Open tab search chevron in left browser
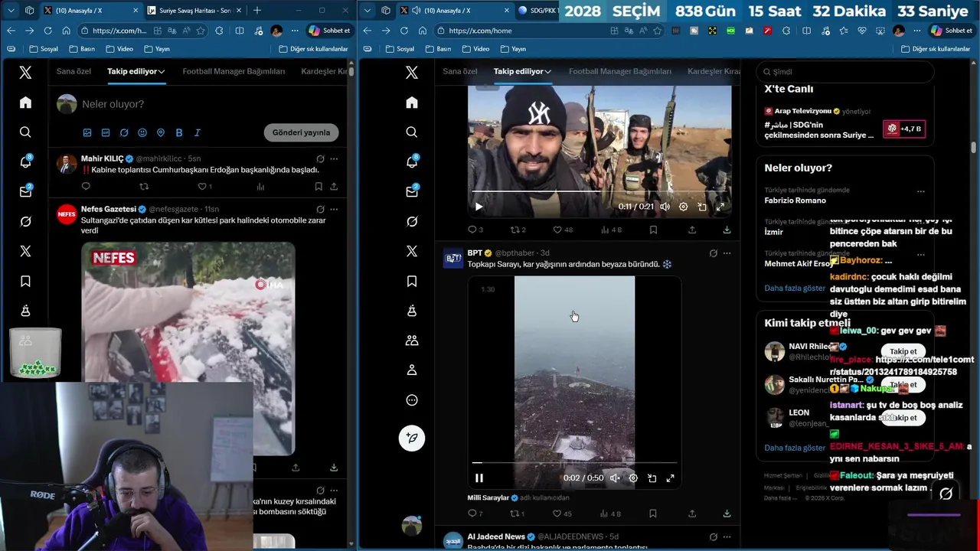The image size is (980, 551). pos(10,10)
